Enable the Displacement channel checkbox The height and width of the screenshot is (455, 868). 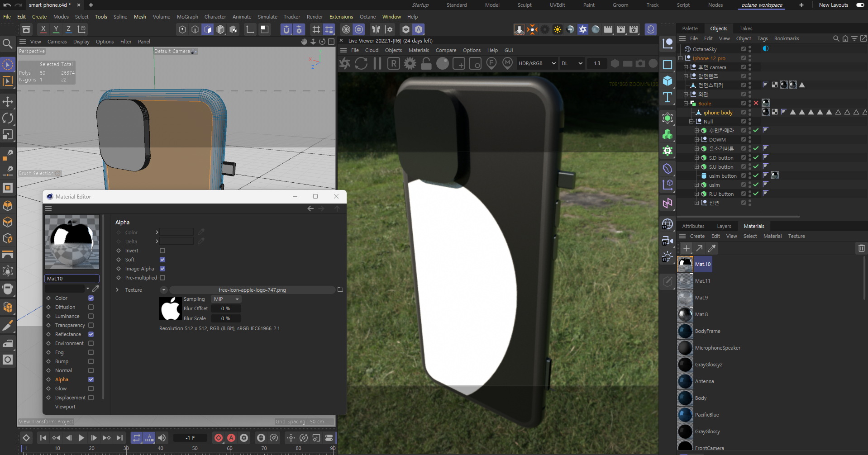(x=91, y=398)
